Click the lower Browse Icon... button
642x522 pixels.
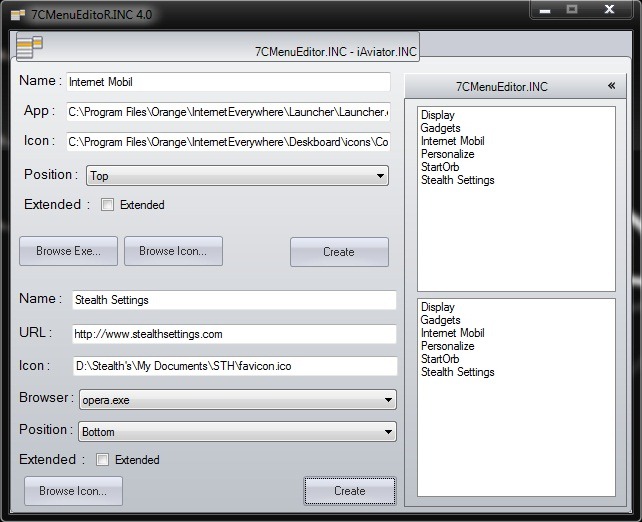(73, 491)
